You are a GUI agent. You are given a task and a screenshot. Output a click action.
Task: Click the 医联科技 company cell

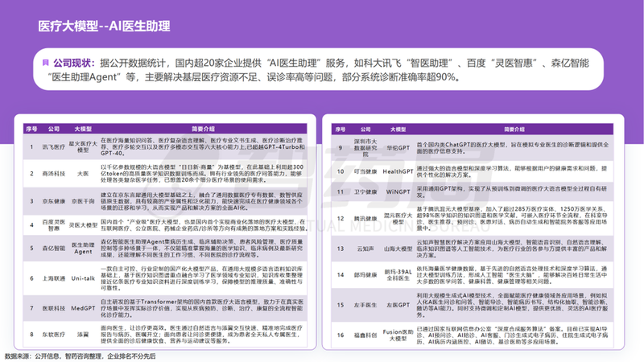(53, 308)
